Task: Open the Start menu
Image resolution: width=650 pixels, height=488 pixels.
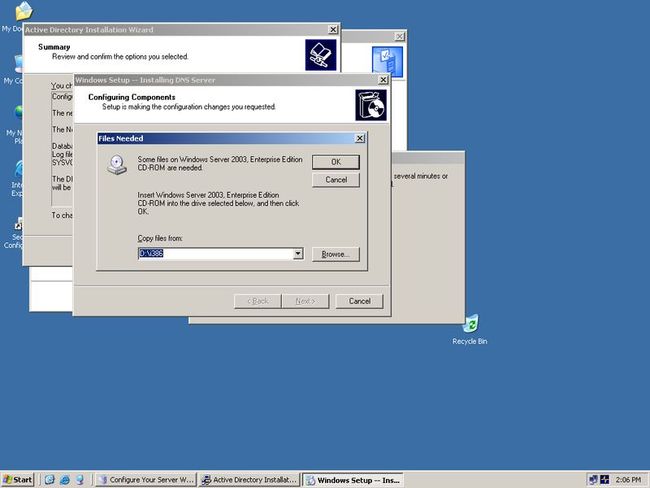Action: point(17,480)
